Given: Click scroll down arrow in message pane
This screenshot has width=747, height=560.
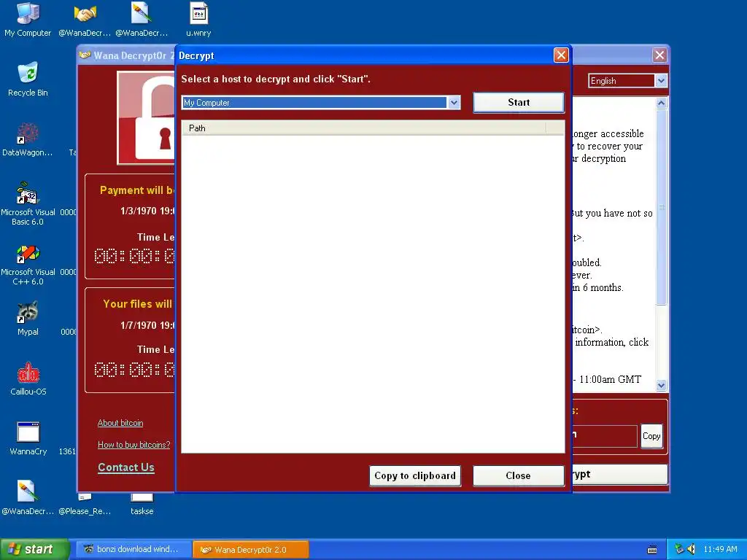Looking at the screenshot, I should [x=661, y=385].
